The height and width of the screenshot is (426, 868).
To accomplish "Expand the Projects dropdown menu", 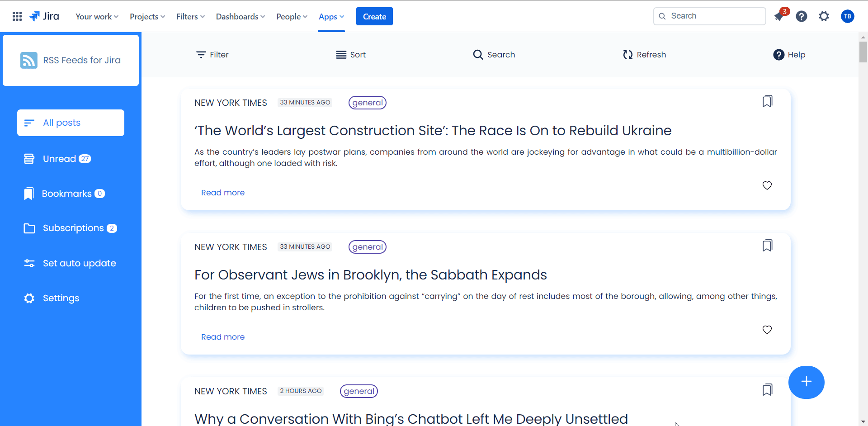I will (x=147, y=16).
